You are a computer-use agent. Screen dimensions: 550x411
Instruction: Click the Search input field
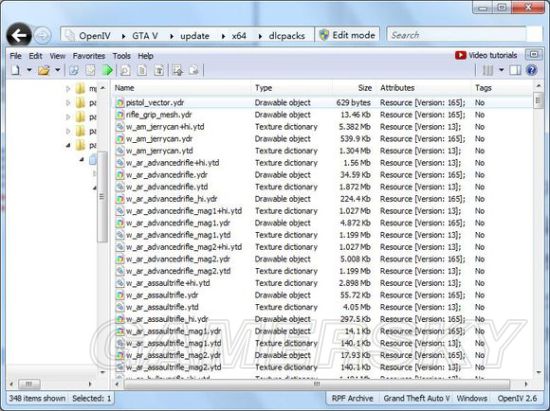(456, 35)
